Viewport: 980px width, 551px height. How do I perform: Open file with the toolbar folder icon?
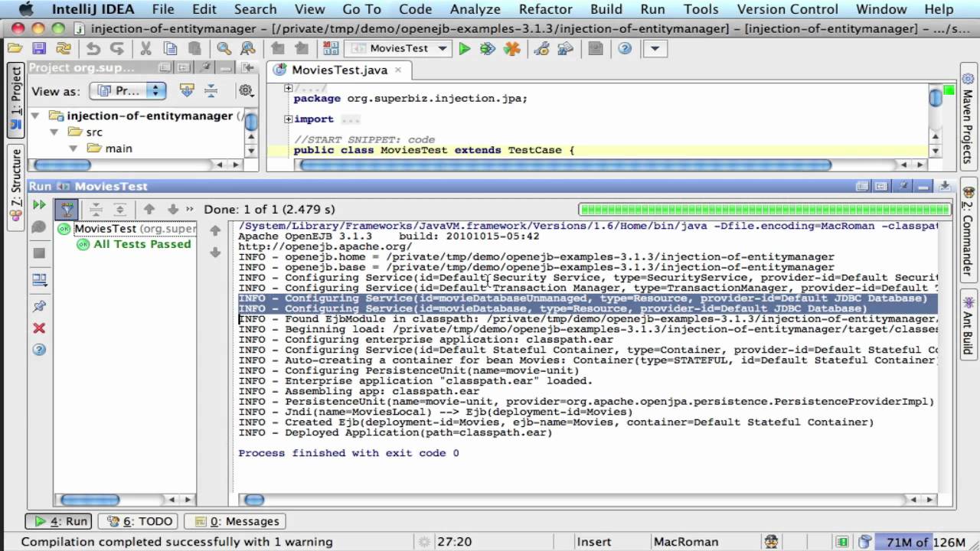[x=15, y=48]
